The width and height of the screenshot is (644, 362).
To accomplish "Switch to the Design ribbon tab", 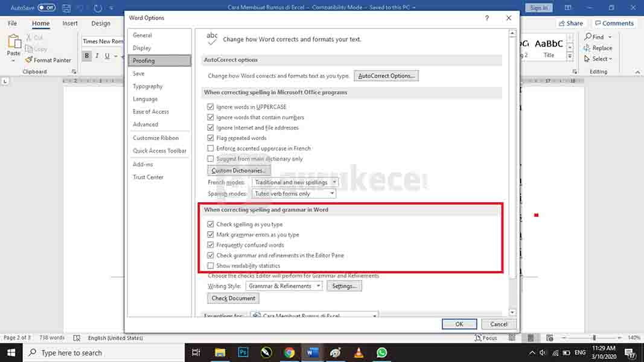I will point(101,24).
